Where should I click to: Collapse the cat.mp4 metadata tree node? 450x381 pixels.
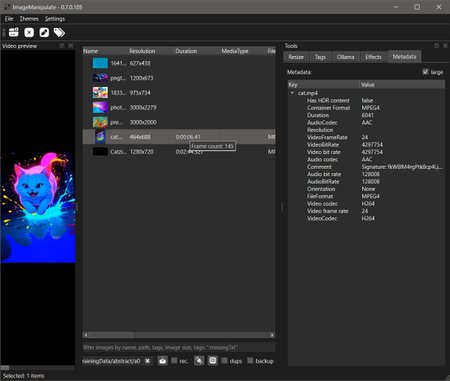point(292,93)
